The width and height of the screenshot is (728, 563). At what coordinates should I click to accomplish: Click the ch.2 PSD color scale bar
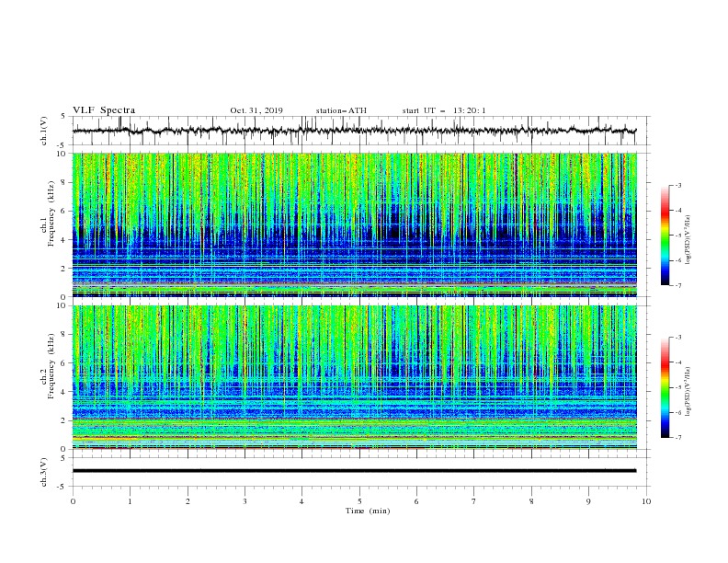tap(665, 387)
